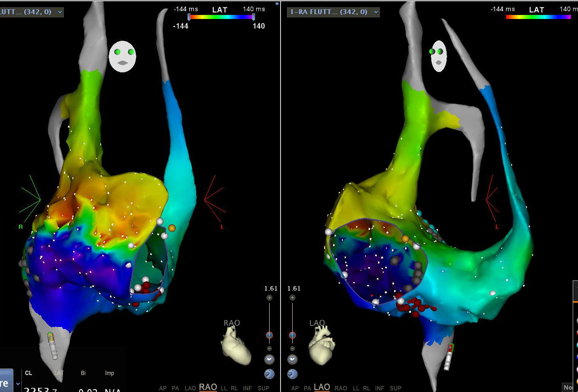Screen dimensions: 578x392
Task: Click the heart icon button in left view
Action: (269, 359)
